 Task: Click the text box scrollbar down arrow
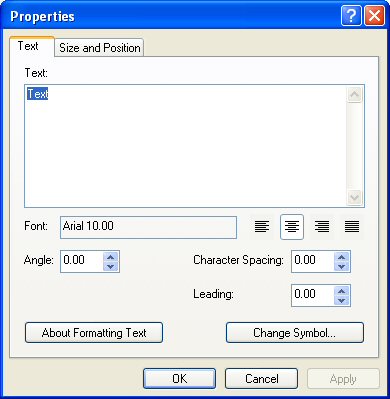[x=354, y=197]
